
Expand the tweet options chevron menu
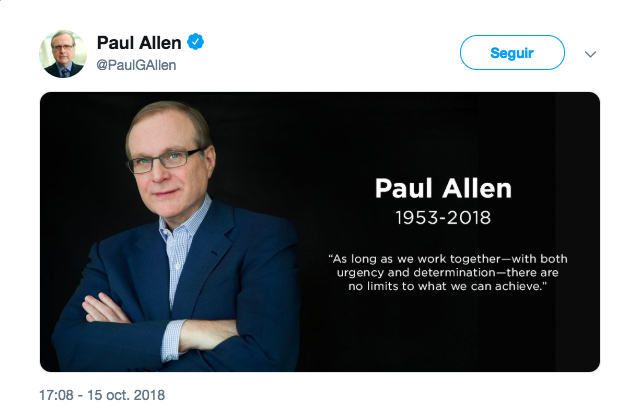[x=590, y=54]
